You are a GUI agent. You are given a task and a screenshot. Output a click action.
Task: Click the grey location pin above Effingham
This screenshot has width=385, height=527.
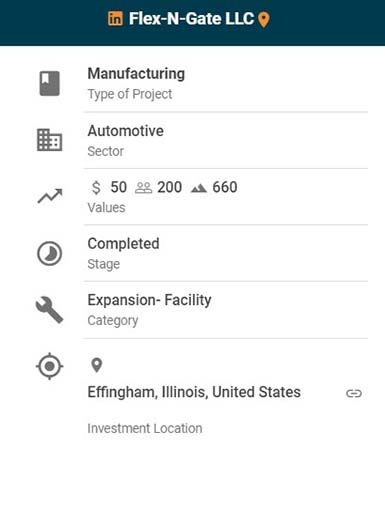point(97,365)
